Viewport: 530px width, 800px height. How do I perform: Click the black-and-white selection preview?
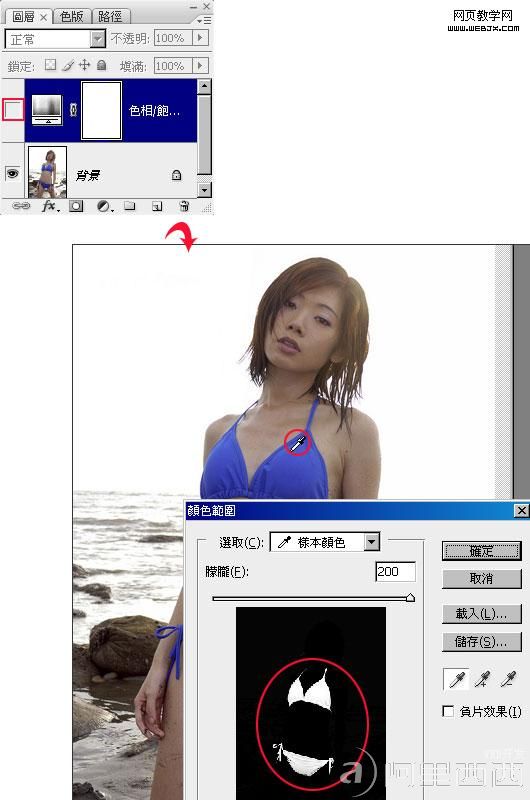(311, 703)
